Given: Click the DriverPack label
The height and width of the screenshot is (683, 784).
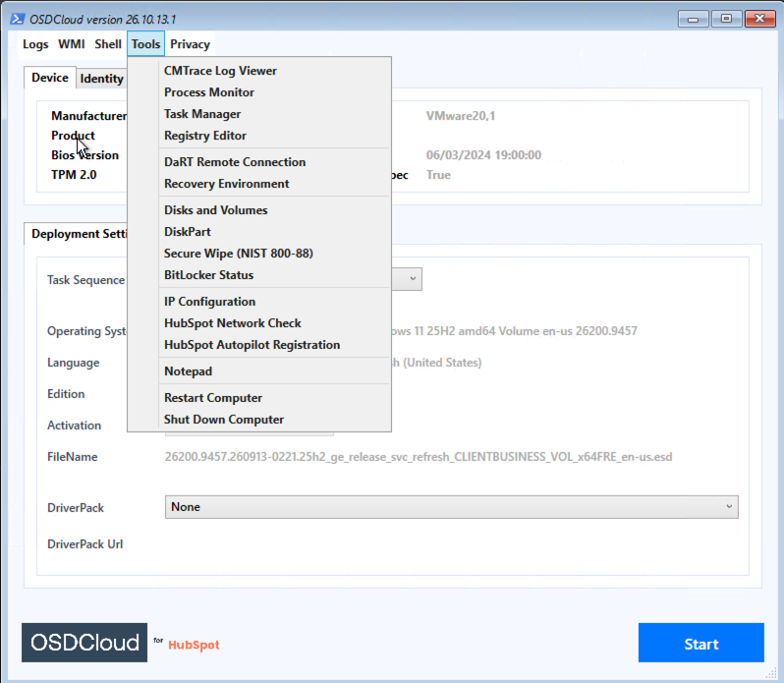Looking at the screenshot, I should 76,508.
